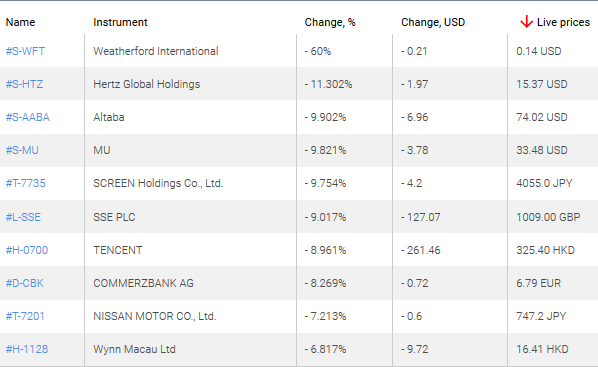Open the #L-SSE ticker link
This screenshot has height=367, width=598.
tap(23, 217)
